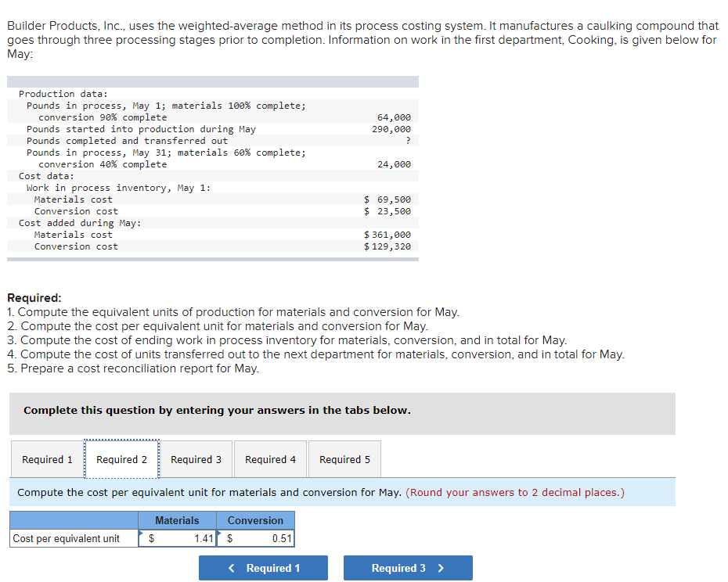
Task: Click the Required 1 back navigation button
Action: [263, 568]
